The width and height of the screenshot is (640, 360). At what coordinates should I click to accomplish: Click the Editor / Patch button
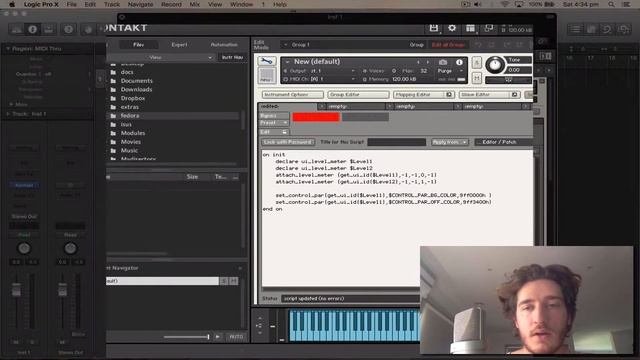pos(503,142)
